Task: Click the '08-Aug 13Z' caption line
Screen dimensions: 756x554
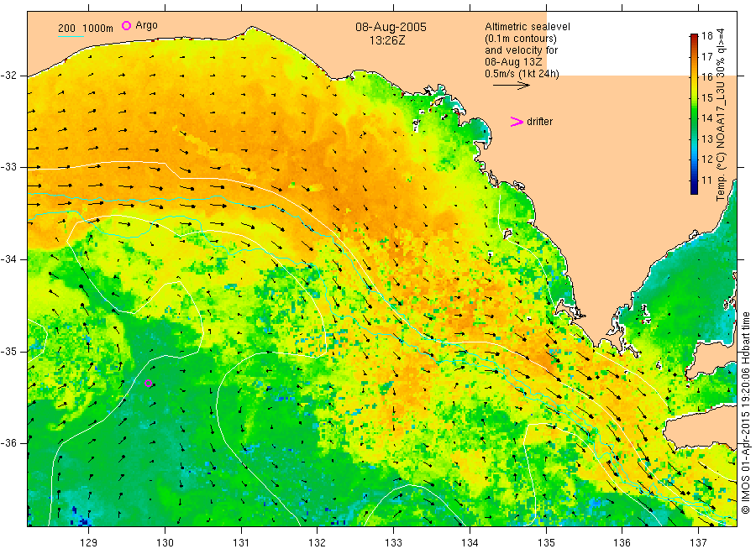Action: [x=513, y=62]
